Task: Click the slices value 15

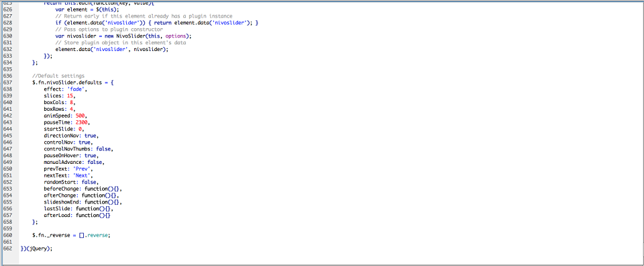Action: [70, 96]
